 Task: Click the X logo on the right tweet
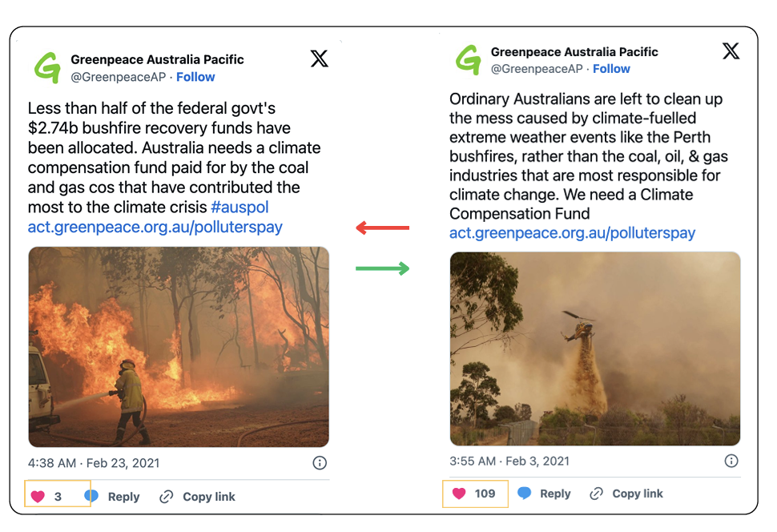[731, 51]
